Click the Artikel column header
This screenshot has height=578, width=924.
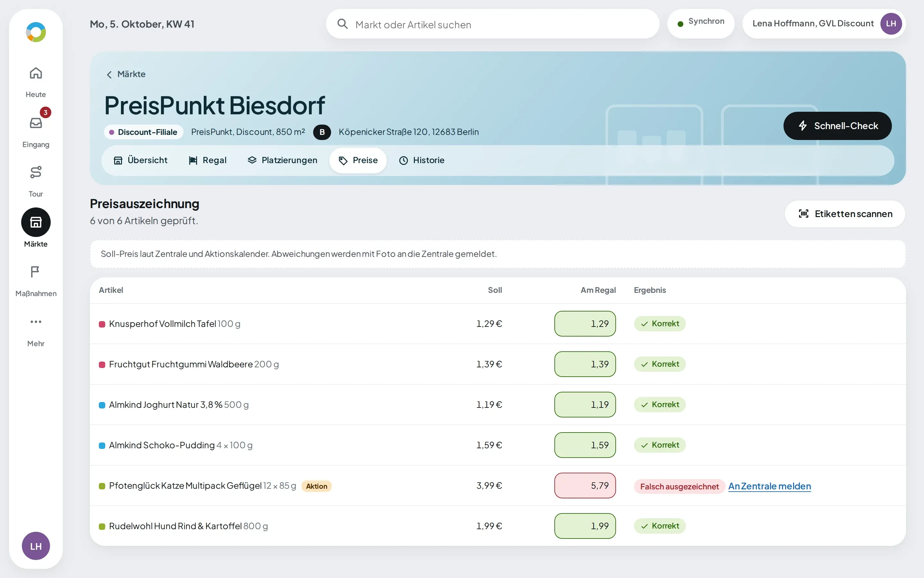pyautogui.click(x=111, y=290)
